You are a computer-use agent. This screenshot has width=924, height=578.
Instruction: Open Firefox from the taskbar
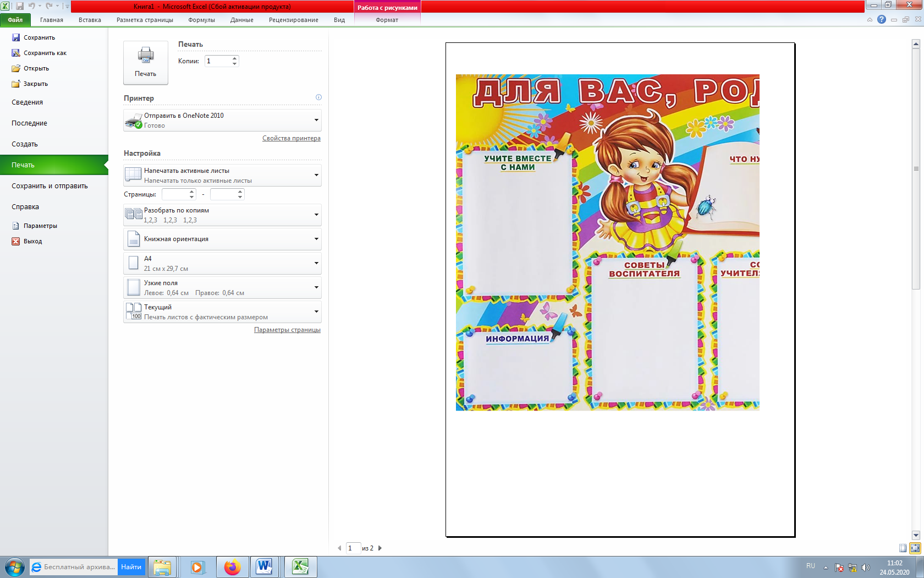pos(232,567)
